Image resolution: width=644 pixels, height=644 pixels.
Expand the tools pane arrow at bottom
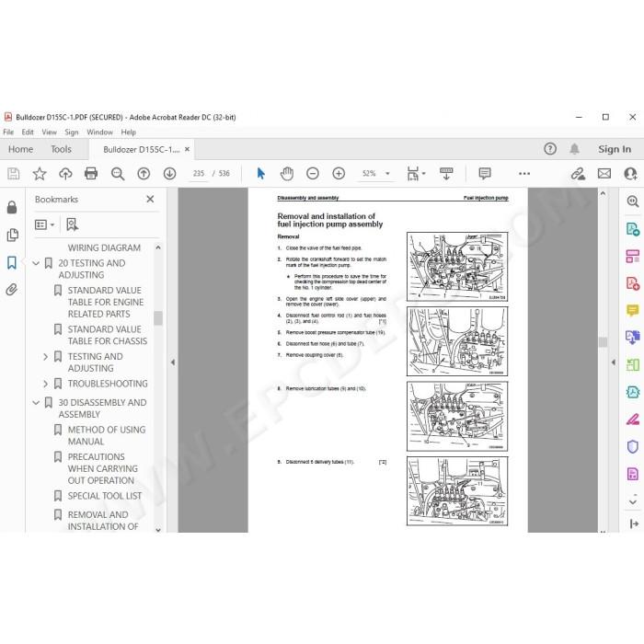(634, 523)
